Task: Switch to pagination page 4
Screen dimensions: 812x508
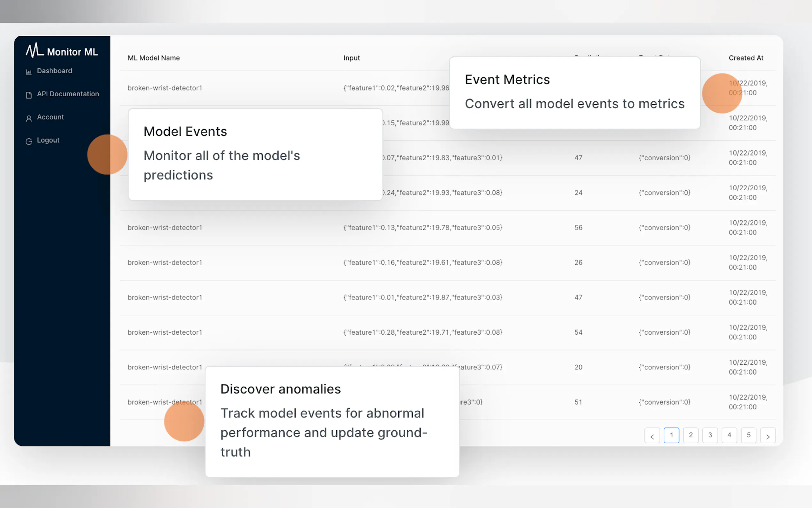Action: (729, 435)
